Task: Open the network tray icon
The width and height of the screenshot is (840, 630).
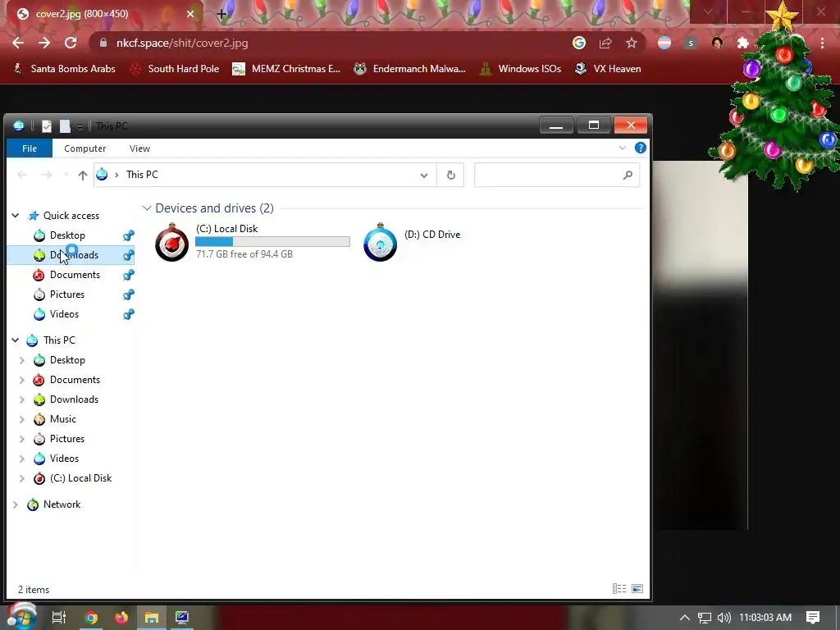Action: (x=705, y=618)
